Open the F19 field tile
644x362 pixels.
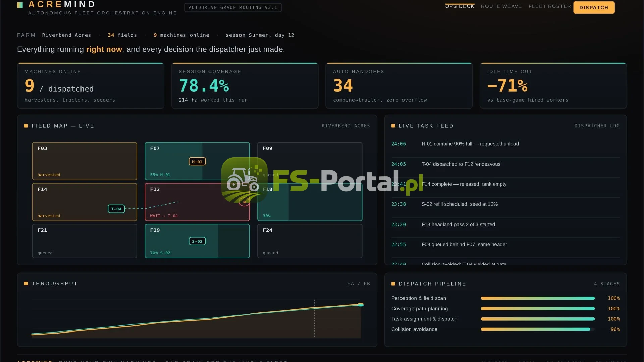[x=197, y=241]
